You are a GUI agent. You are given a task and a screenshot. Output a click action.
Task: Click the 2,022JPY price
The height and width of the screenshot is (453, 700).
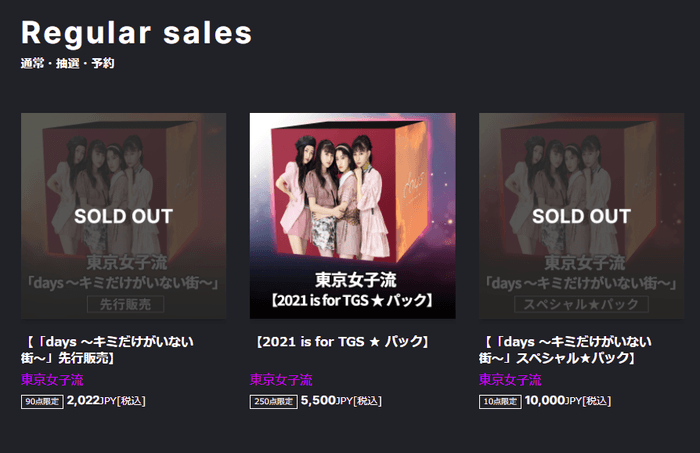coord(93,400)
